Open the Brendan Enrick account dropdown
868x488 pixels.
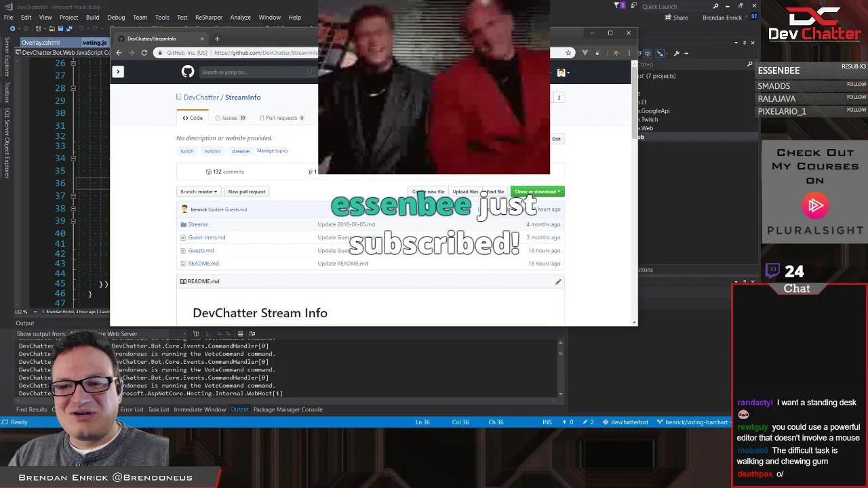724,18
